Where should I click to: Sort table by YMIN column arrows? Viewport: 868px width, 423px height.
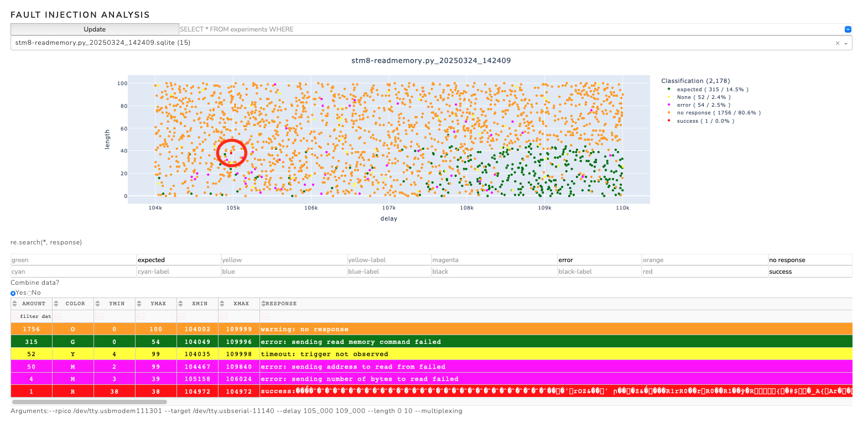tap(98, 304)
